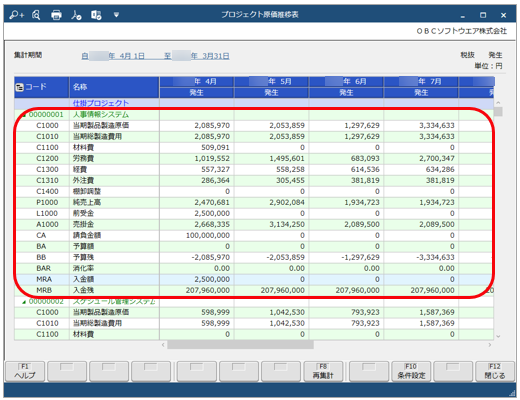Open F10 条件設定 button
Screen dimensions: 520x400
pyautogui.click(x=411, y=371)
